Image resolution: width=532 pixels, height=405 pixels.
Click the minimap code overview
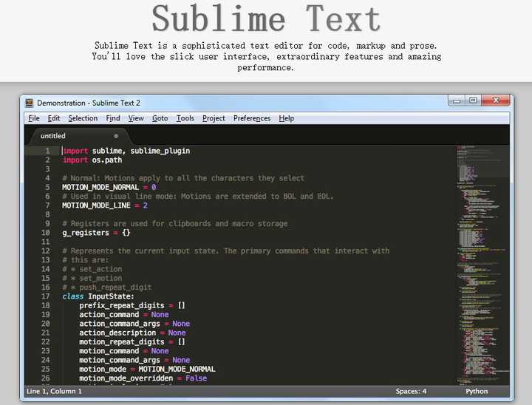482,265
